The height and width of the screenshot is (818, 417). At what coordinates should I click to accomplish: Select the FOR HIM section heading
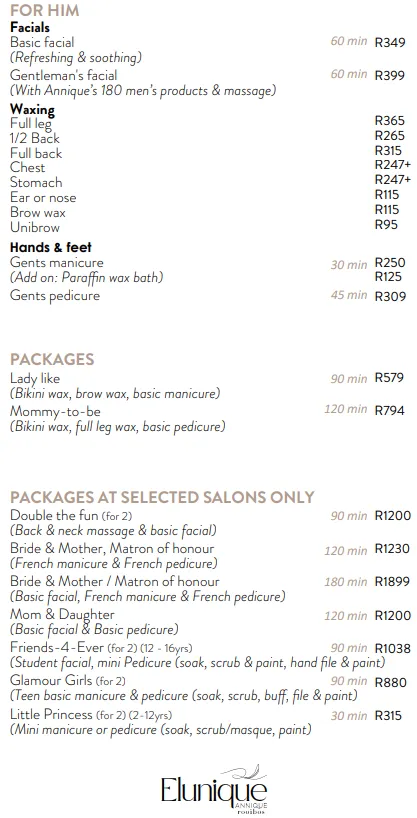(45, 10)
